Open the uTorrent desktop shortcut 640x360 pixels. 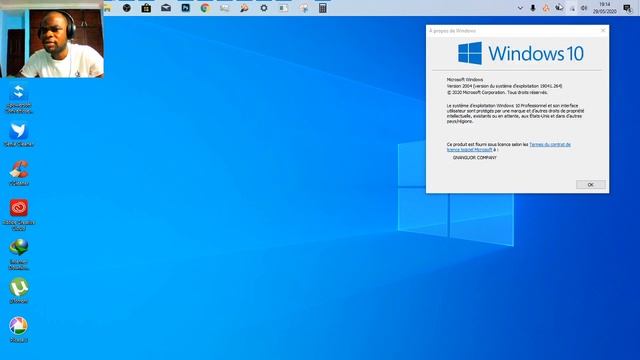[19, 291]
